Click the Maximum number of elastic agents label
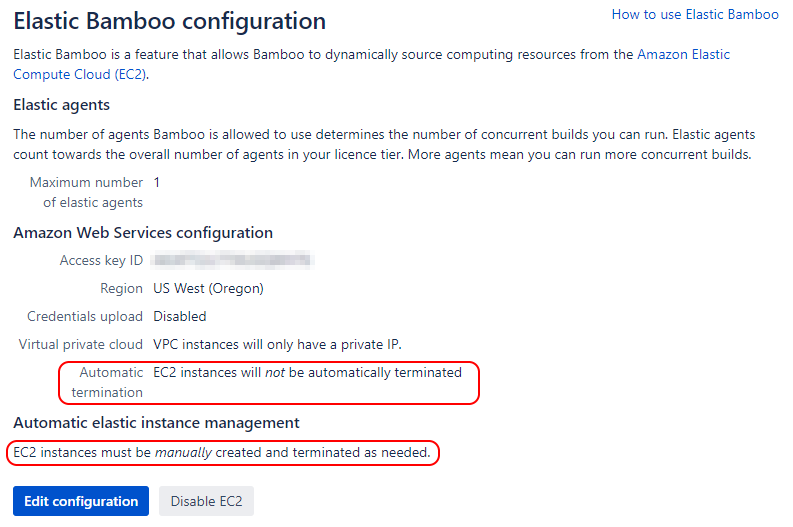 86,192
